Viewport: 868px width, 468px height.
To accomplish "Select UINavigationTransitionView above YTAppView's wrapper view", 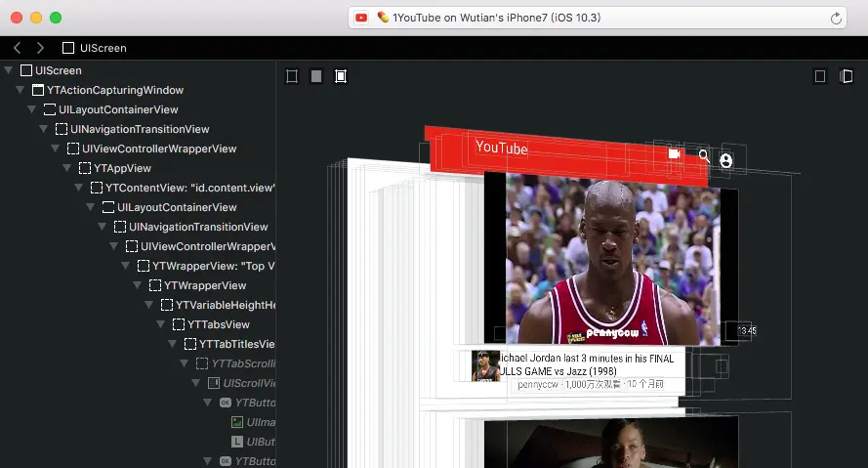I will (x=138, y=129).
